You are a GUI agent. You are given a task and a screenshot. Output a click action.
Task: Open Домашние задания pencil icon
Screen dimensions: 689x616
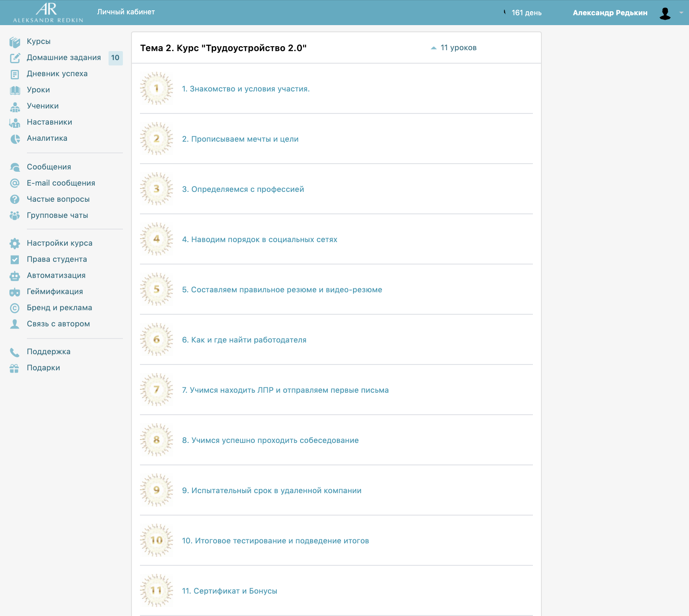click(x=15, y=58)
